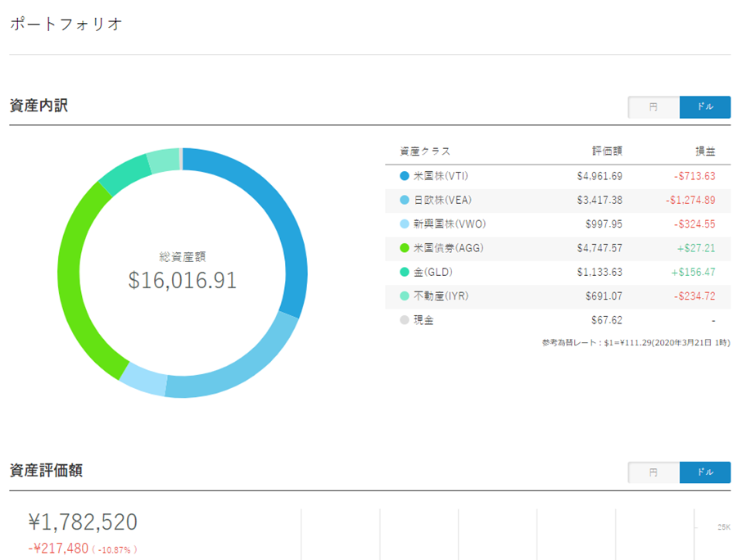Click the 金(GLD) teal dot
This screenshot has height=560, width=751.
tap(405, 272)
